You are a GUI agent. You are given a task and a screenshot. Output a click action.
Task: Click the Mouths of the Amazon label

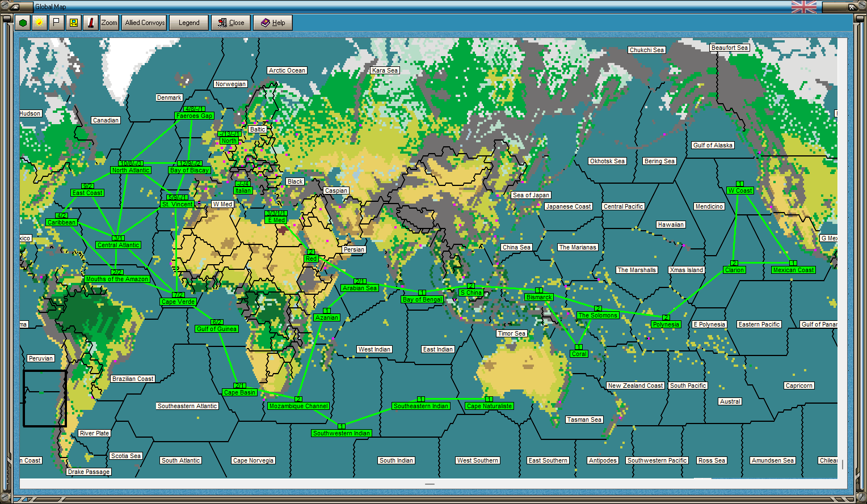117,279
